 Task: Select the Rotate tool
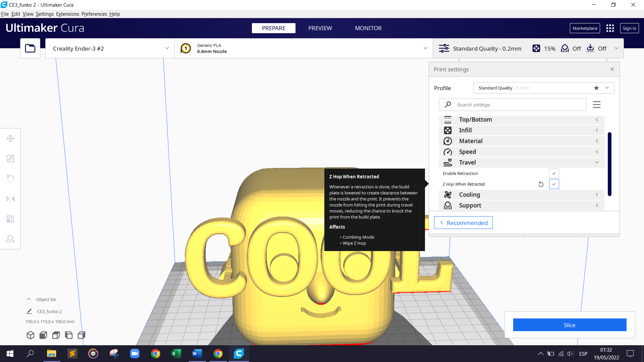click(x=10, y=178)
